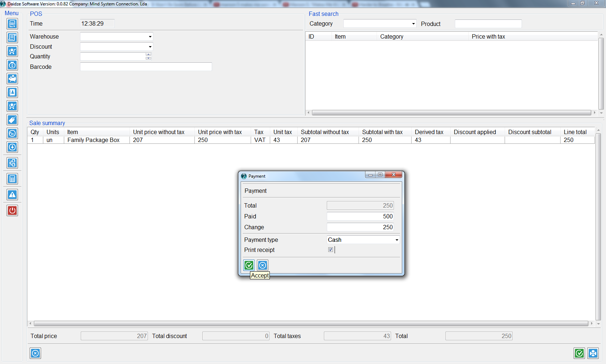Select the Family Package Box row
606x364 pixels.
click(93, 140)
